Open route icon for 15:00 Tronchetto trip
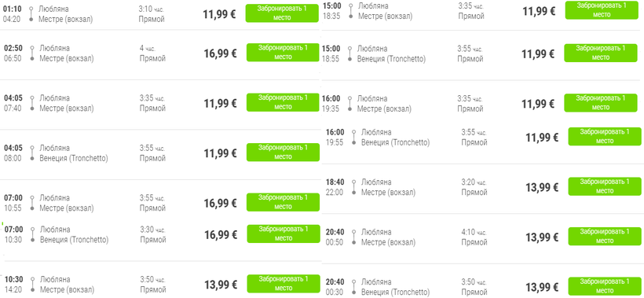 349,53
